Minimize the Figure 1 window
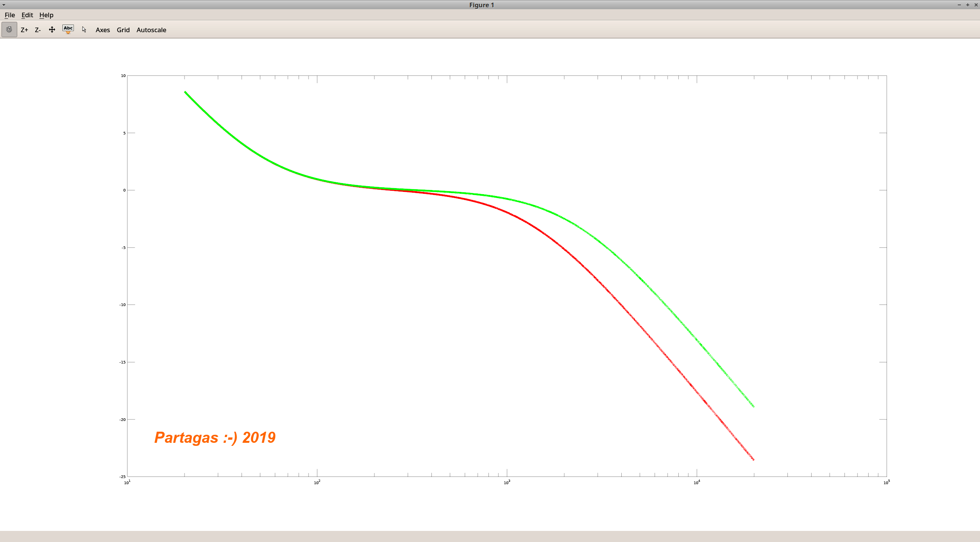980x542 pixels. coord(959,5)
